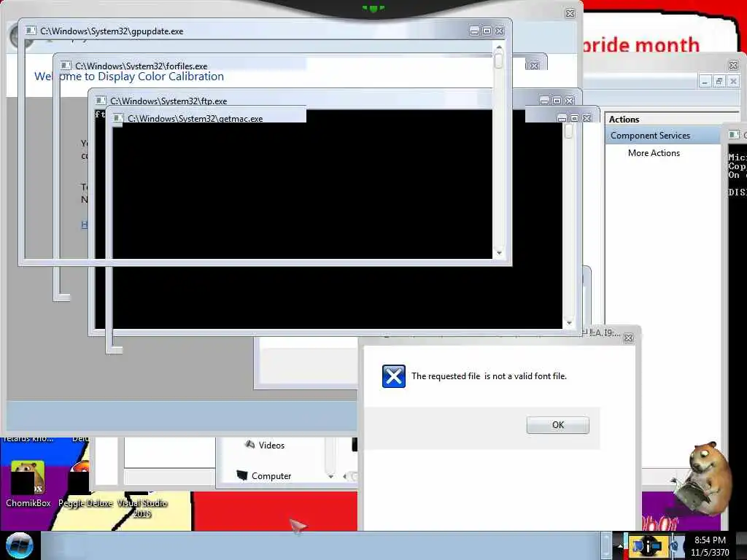Maximize the ftp.exe console window

tap(557, 101)
